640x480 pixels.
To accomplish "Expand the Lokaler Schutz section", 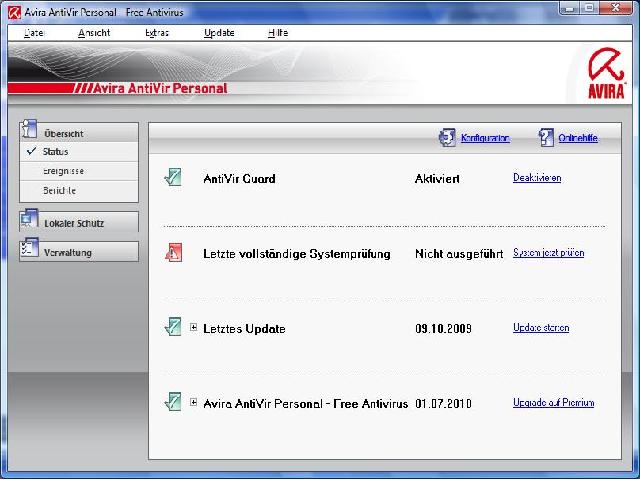I will pyautogui.click(x=79, y=223).
